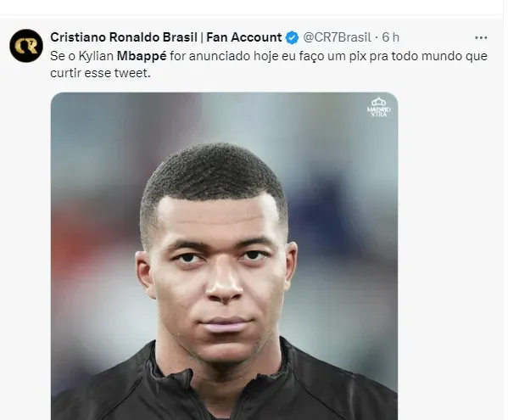
Task: Open the three-dot more options menu
Action: tap(481, 38)
